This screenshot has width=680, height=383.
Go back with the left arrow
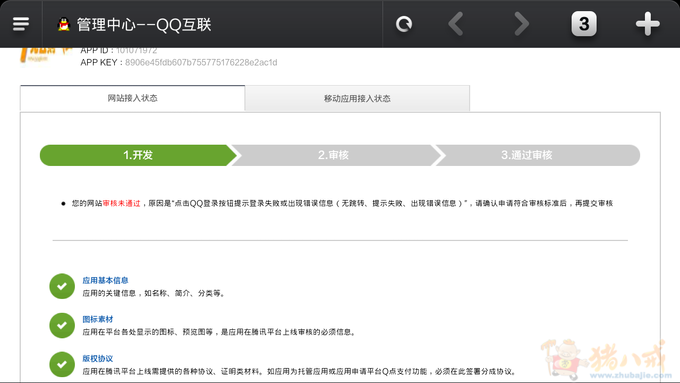tap(456, 24)
